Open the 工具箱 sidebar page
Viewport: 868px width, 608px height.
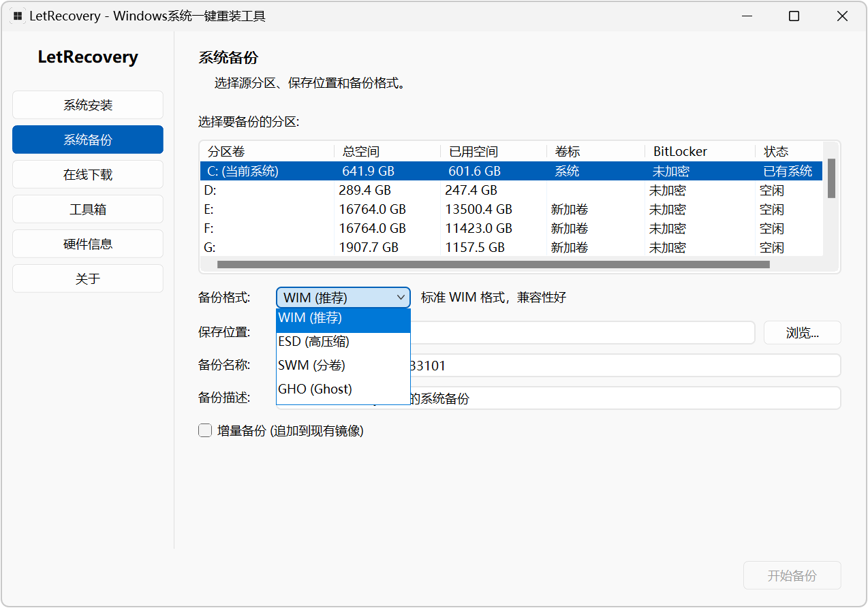pyautogui.click(x=88, y=209)
